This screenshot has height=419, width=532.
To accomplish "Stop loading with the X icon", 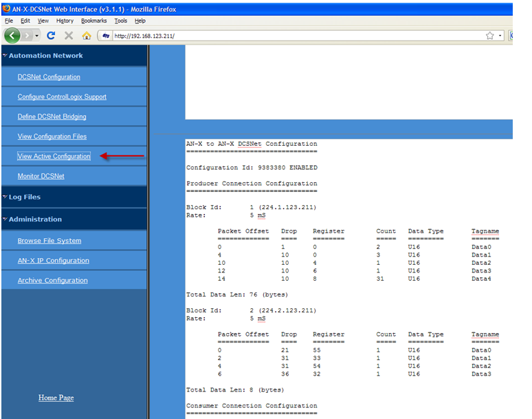I will pyautogui.click(x=69, y=35).
